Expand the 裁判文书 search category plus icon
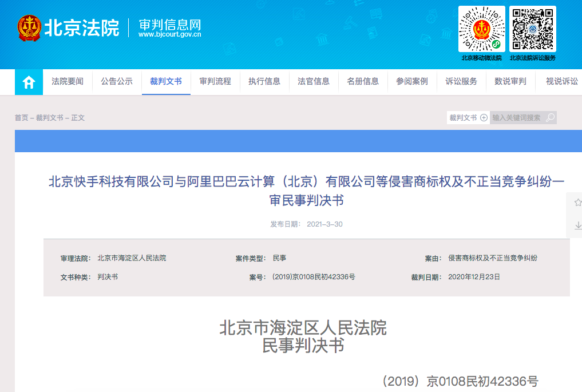 coord(484,118)
